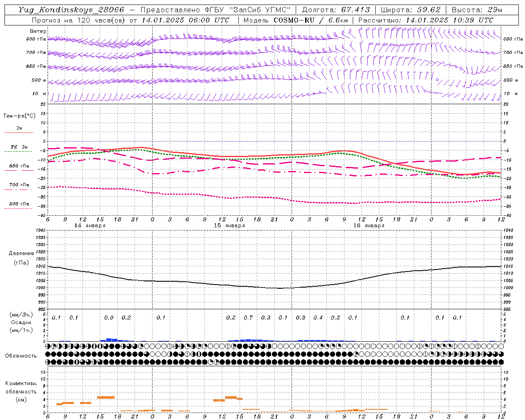The width and height of the screenshot is (525, 420).
Task: Click the 500 гПа dotted legend line in temperature panel
Action: tap(18, 209)
